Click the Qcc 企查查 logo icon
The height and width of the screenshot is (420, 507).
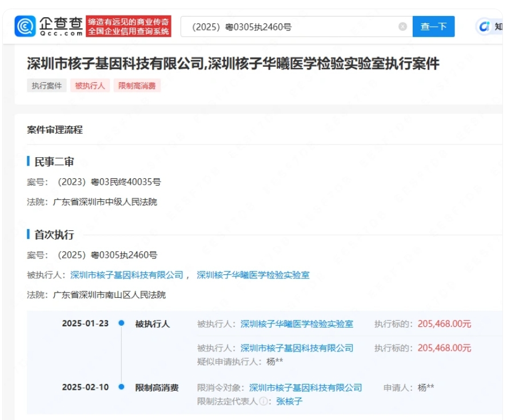point(25,26)
